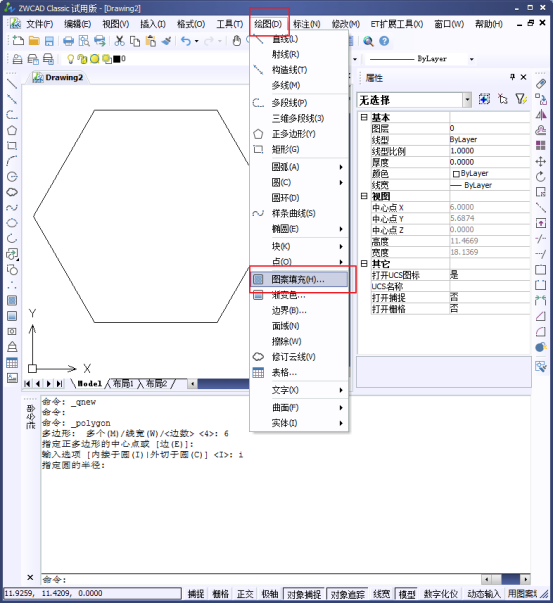Click the Print icon in toolbar

[68, 41]
